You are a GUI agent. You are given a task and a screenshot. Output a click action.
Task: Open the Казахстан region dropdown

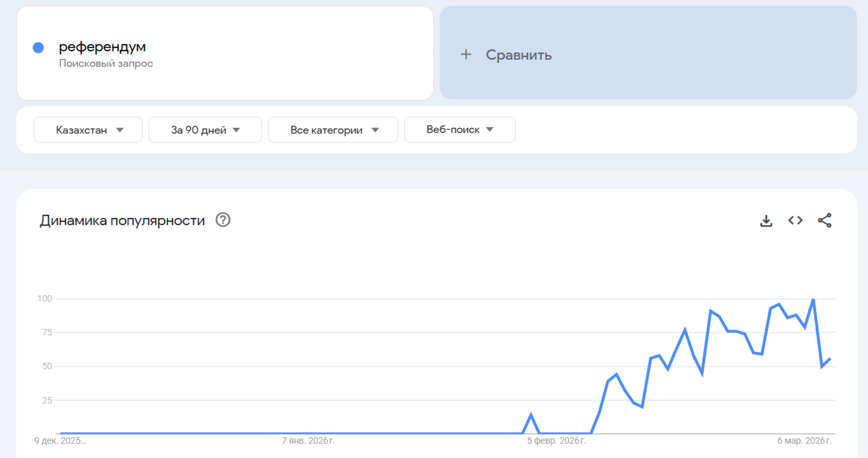click(88, 130)
